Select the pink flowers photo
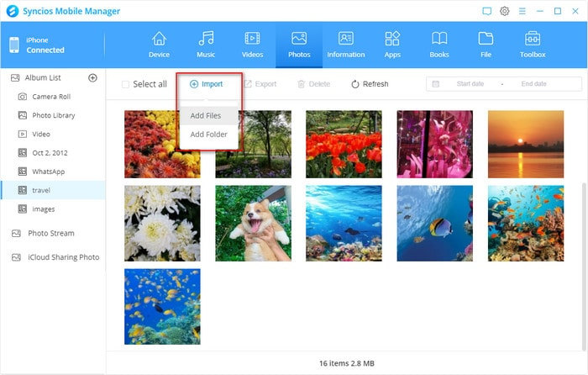 (435, 144)
